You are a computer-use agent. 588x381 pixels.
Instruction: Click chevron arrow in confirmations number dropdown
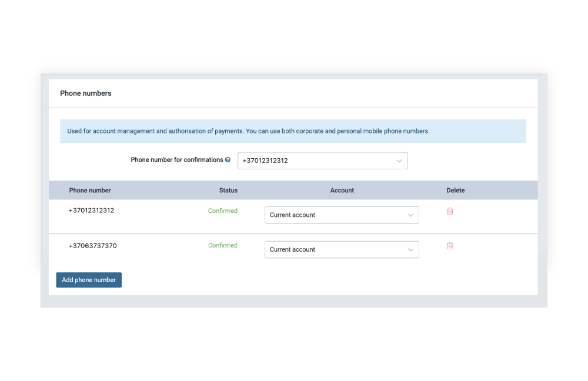(399, 161)
